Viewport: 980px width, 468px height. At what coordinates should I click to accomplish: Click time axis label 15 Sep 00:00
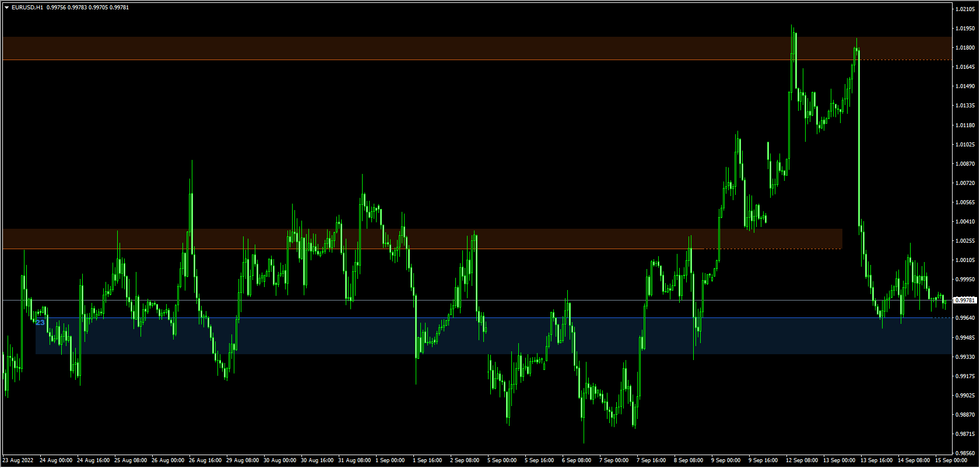951,460
